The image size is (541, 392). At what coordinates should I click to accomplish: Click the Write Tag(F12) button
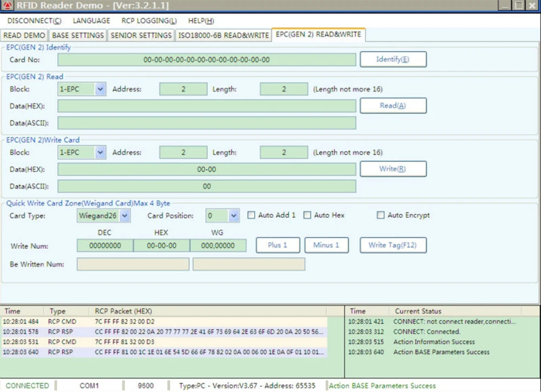pos(393,245)
